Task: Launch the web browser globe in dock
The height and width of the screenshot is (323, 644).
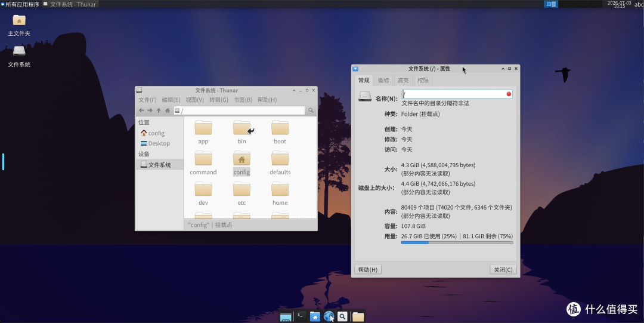Action: click(329, 316)
